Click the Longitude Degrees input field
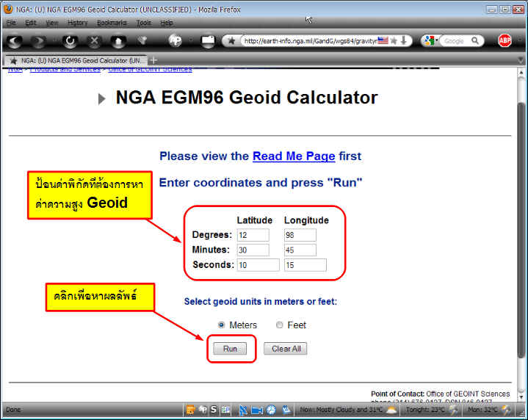This screenshot has height=420, width=528. coord(300,235)
